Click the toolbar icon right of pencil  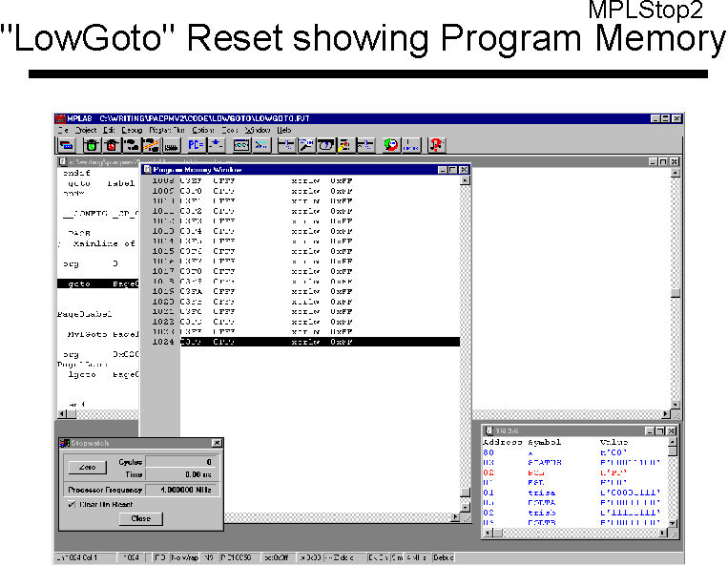click(x=364, y=145)
